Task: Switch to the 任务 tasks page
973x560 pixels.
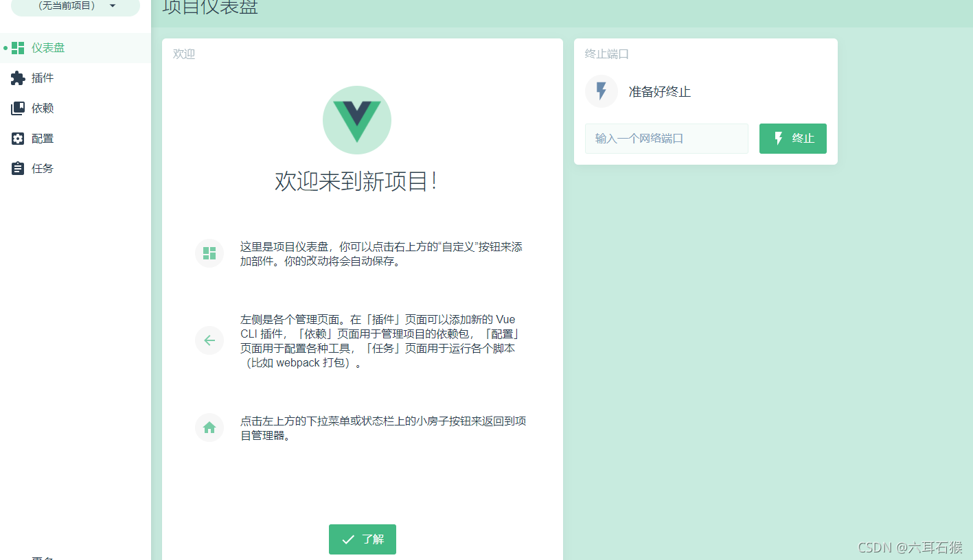Action: (76, 169)
